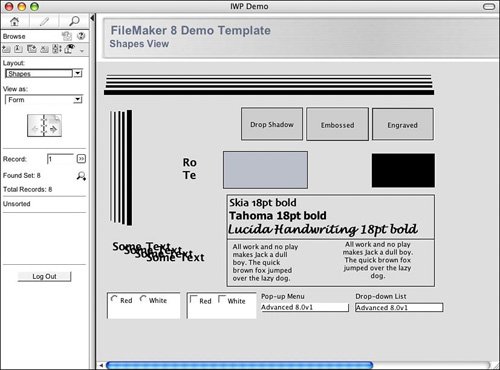This screenshot has height=370, width=500.
Task: Click the Sort Records toolbar icon
Action: coord(57,49)
